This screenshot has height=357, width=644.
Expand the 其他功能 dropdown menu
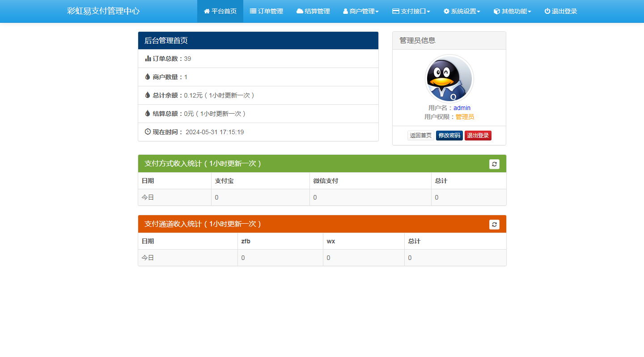point(513,11)
